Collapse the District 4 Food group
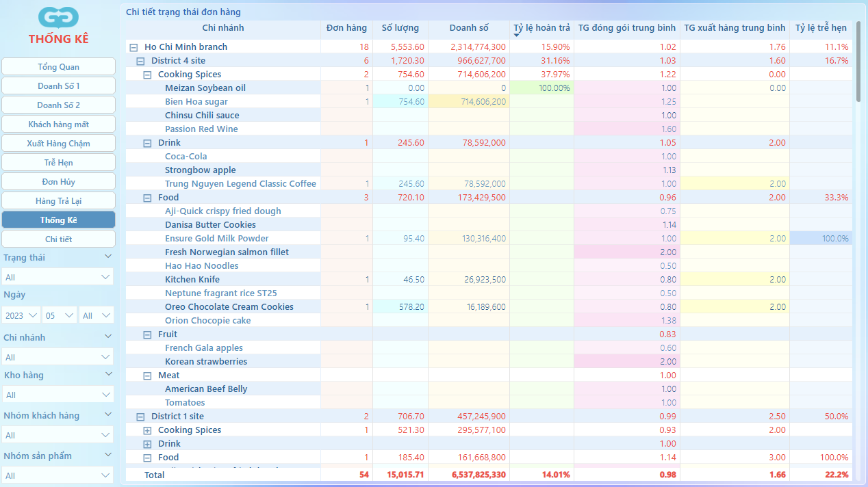 [147, 198]
